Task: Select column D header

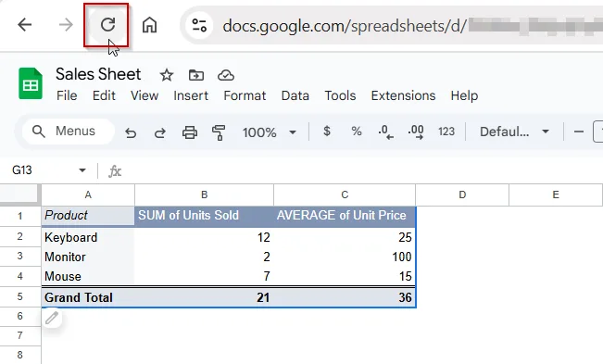Action: pyautogui.click(x=462, y=195)
